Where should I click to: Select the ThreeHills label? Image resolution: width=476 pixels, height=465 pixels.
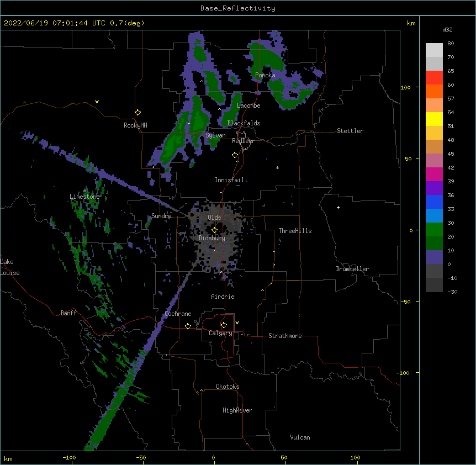click(295, 231)
